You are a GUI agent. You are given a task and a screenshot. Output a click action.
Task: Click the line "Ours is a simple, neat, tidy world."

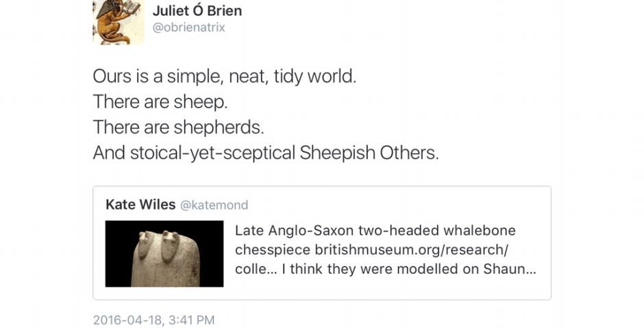click(x=225, y=75)
